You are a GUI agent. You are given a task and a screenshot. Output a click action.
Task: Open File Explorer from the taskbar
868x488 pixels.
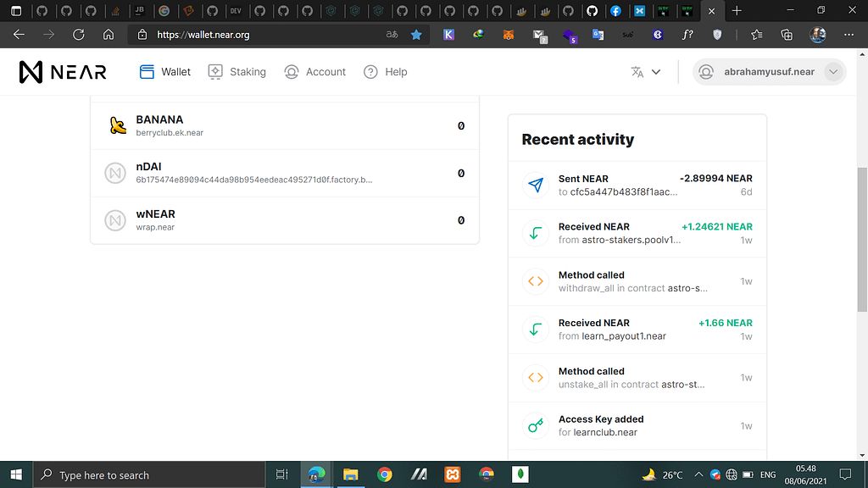350,474
